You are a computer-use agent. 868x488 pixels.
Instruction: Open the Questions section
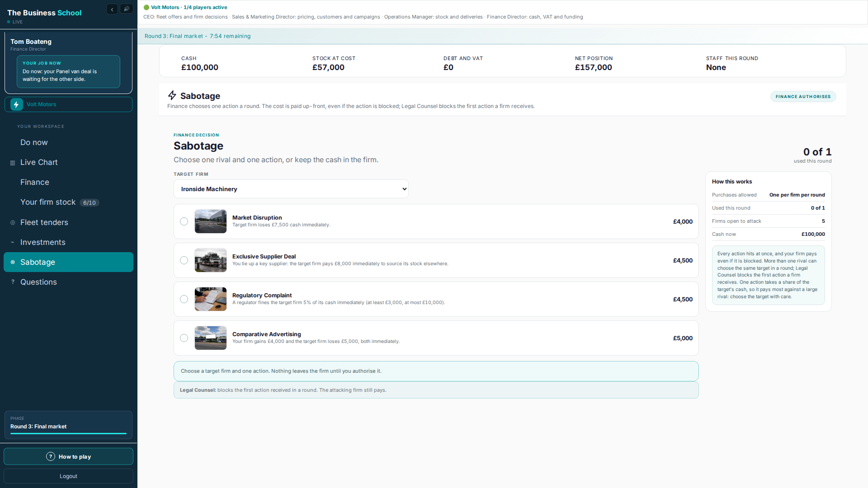point(68,282)
